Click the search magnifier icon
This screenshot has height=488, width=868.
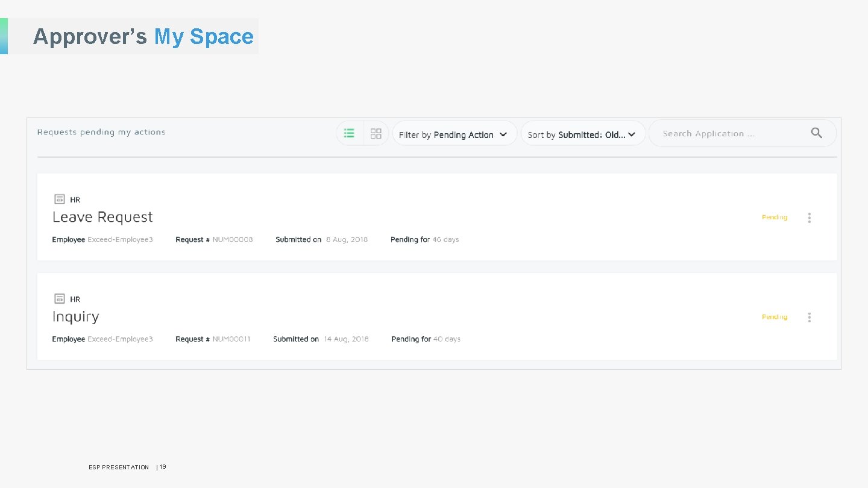coord(817,133)
